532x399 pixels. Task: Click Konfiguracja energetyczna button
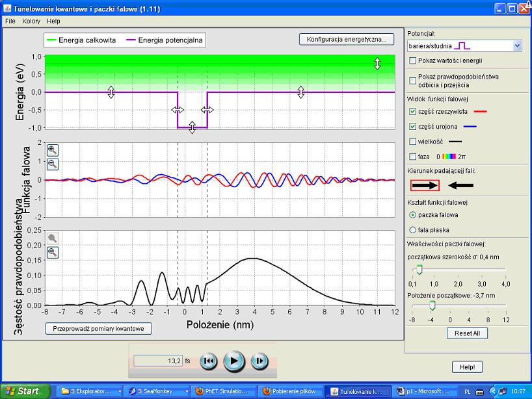click(x=347, y=40)
